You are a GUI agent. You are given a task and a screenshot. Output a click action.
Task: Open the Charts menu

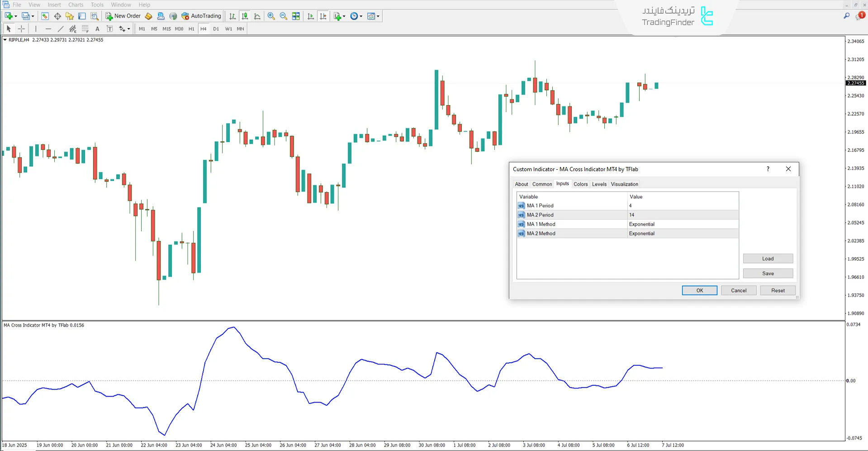pos(76,5)
